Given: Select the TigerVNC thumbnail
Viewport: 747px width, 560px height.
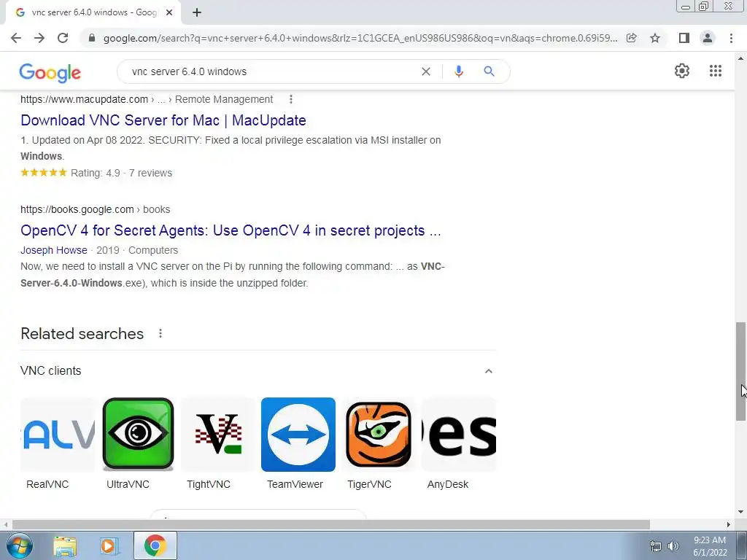Looking at the screenshot, I should (x=379, y=435).
